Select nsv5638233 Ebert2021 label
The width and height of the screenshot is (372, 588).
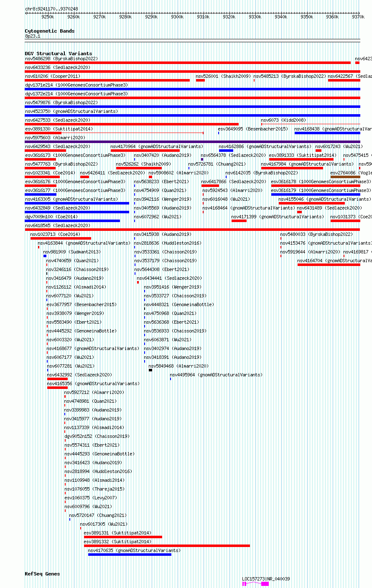tap(162, 182)
